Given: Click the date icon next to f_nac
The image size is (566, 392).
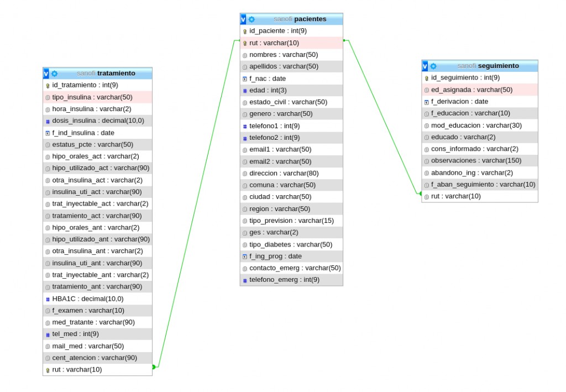Looking at the screenshot, I should click(245, 79).
